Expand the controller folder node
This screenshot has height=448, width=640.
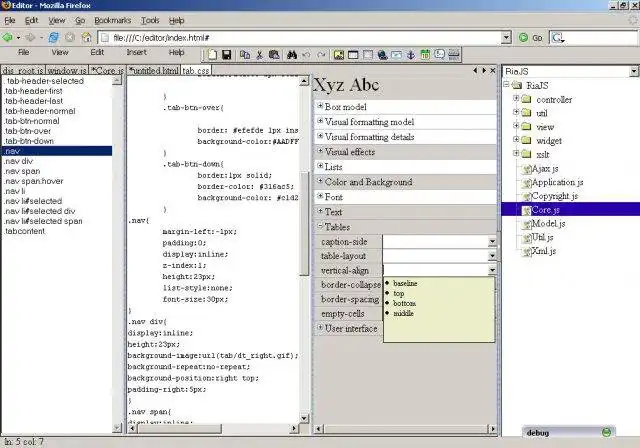click(x=516, y=98)
